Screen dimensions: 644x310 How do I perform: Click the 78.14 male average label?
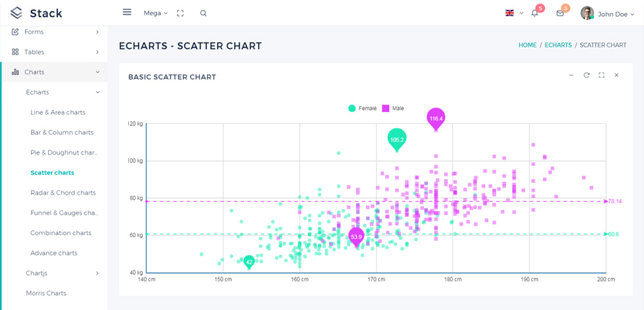615,201
